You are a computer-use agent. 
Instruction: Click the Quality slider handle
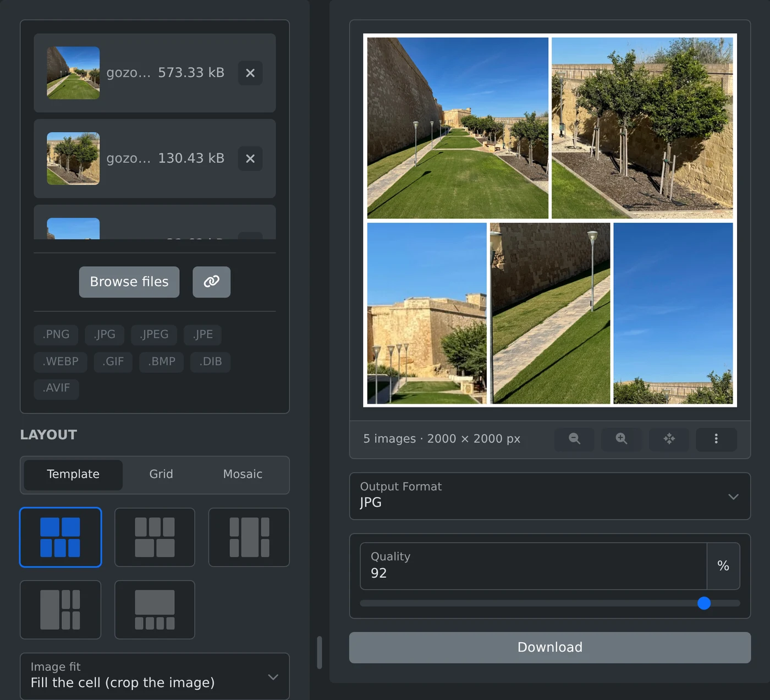(704, 603)
